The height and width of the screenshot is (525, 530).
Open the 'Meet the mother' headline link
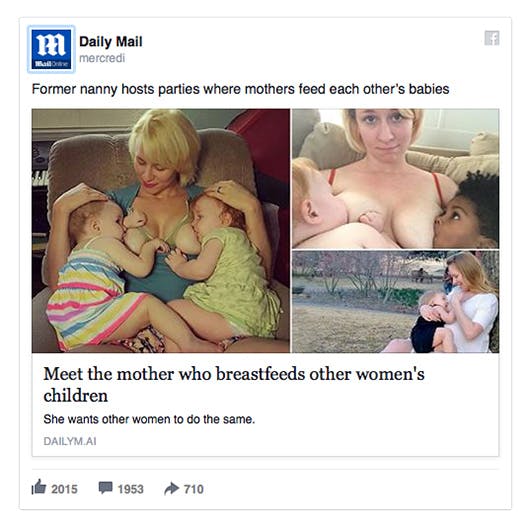pos(234,385)
